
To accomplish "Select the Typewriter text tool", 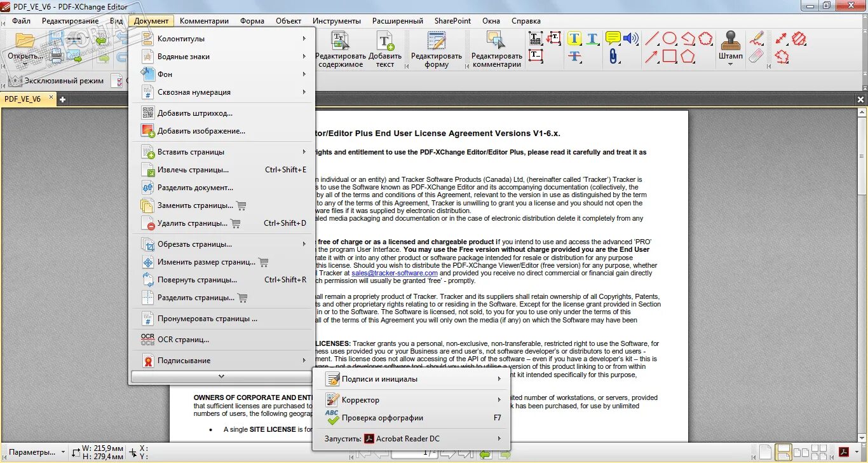I will coord(535,39).
